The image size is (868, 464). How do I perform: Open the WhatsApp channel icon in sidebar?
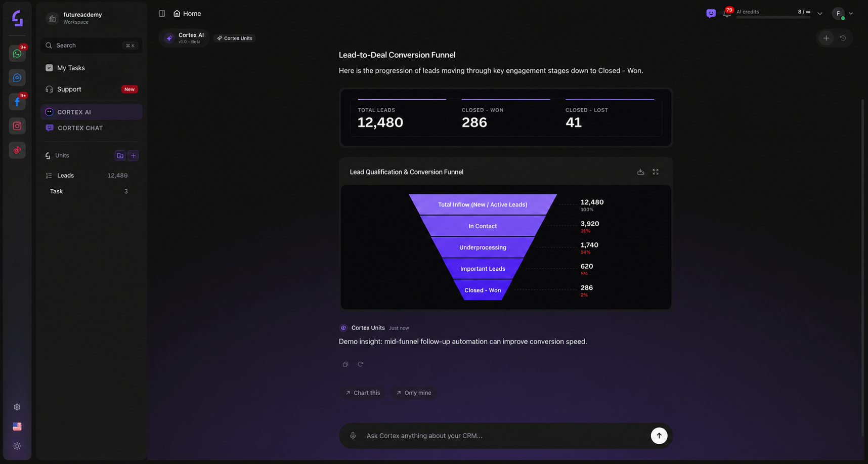17,53
